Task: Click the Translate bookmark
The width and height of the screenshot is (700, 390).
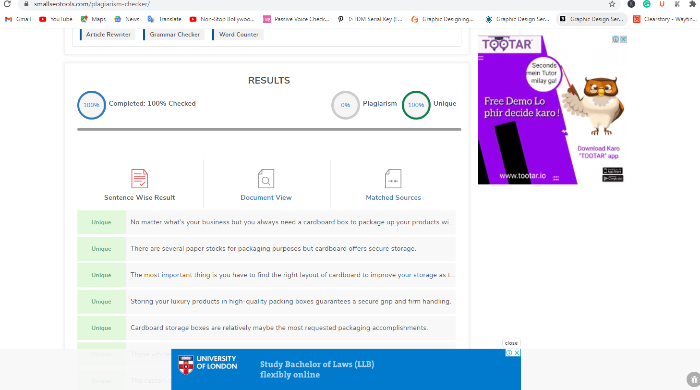Action: [x=165, y=19]
